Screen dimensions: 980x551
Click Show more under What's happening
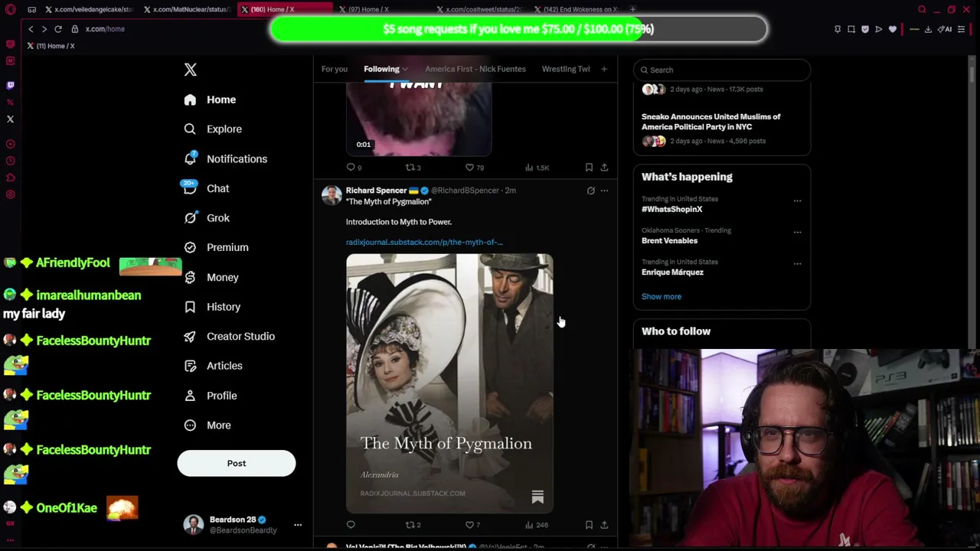tap(661, 296)
